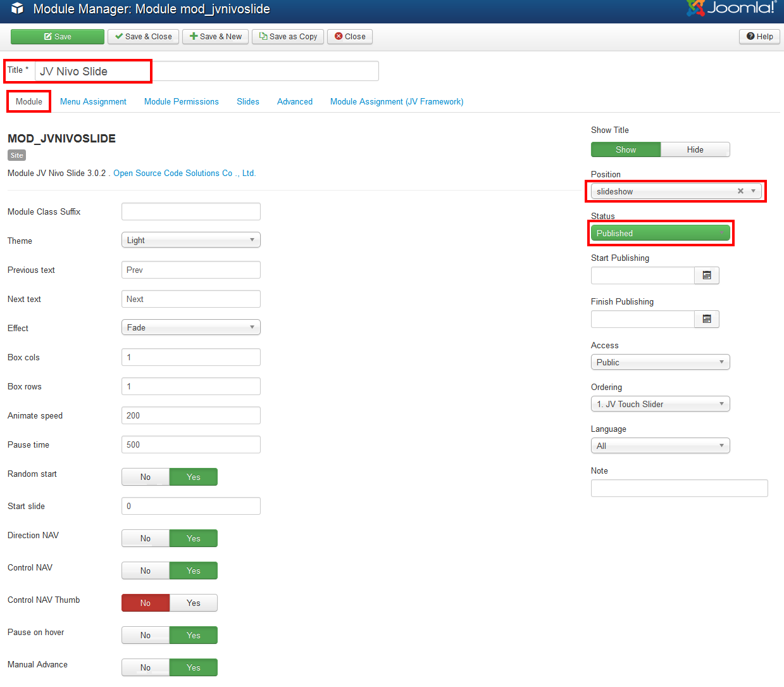Open Module Assignment (JV Framework) tab
This screenshot has width=784, height=687.
tap(397, 101)
